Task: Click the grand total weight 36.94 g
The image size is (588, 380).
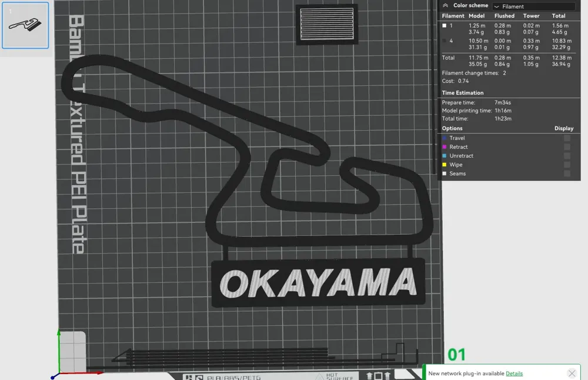Action: (x=561, y=64)
